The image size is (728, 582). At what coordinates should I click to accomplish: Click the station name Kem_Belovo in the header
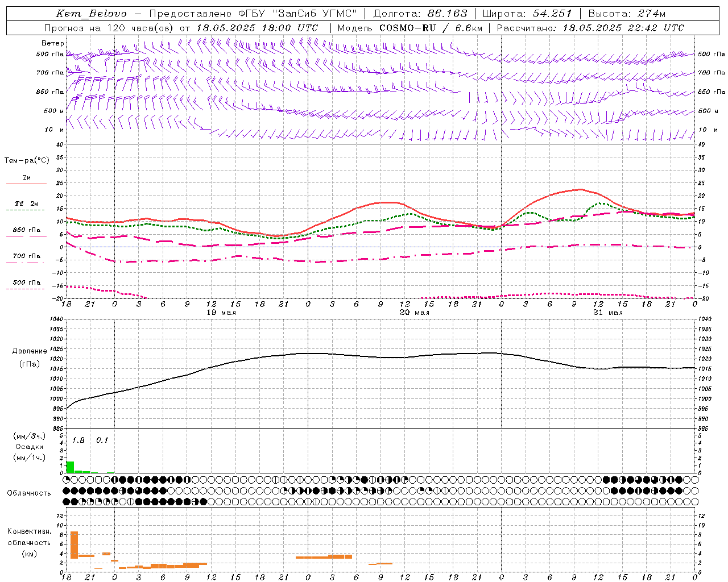[x=92, y=14]
